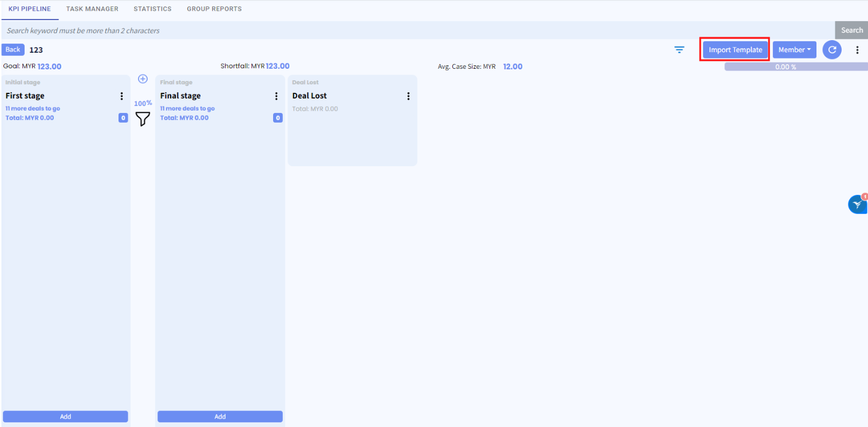This screenshot has width=868, height=427.
Task: Click Add button under Final stage
Action: coord(220,417)
